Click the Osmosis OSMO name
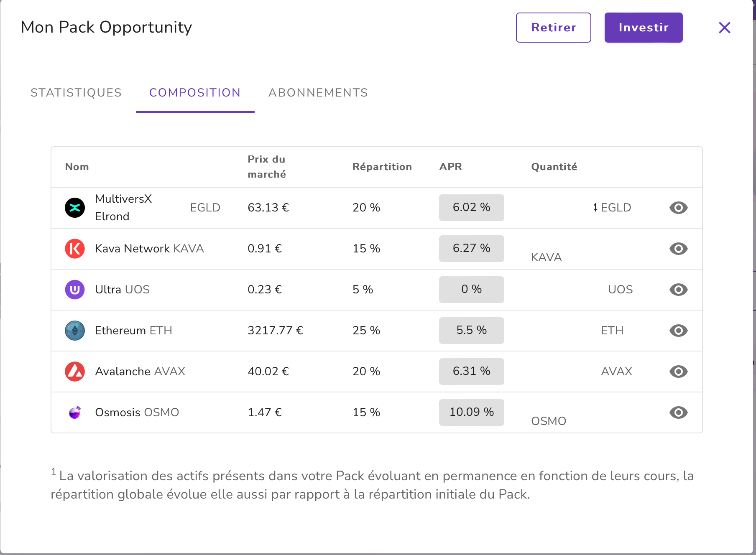This screenshot has width=756, height=555. [x=137, y=412]
